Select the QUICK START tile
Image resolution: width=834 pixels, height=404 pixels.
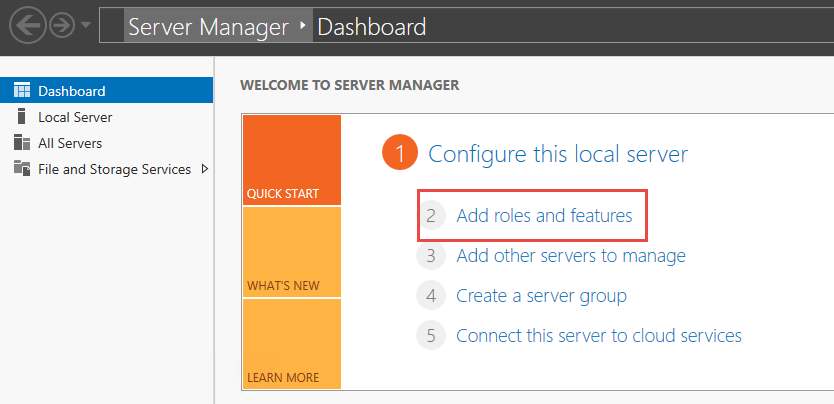(x=291, y=160)
